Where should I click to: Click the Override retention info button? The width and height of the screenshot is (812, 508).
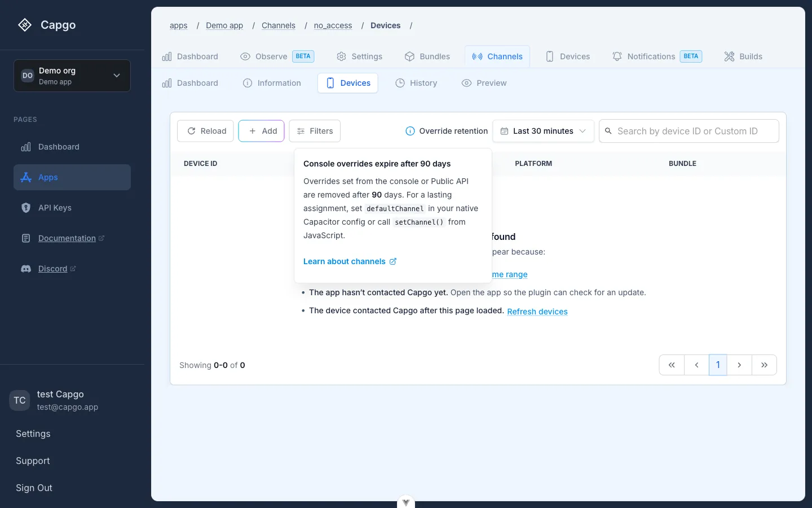click(x=447, y=131)
